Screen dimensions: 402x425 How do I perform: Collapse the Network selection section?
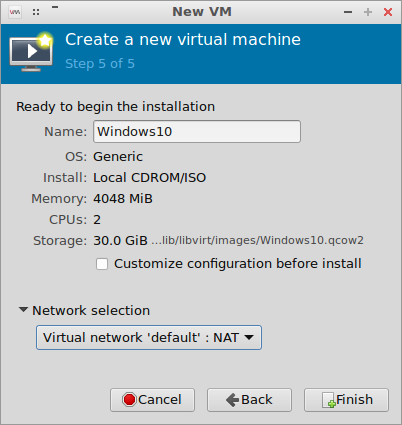point(23,310)
